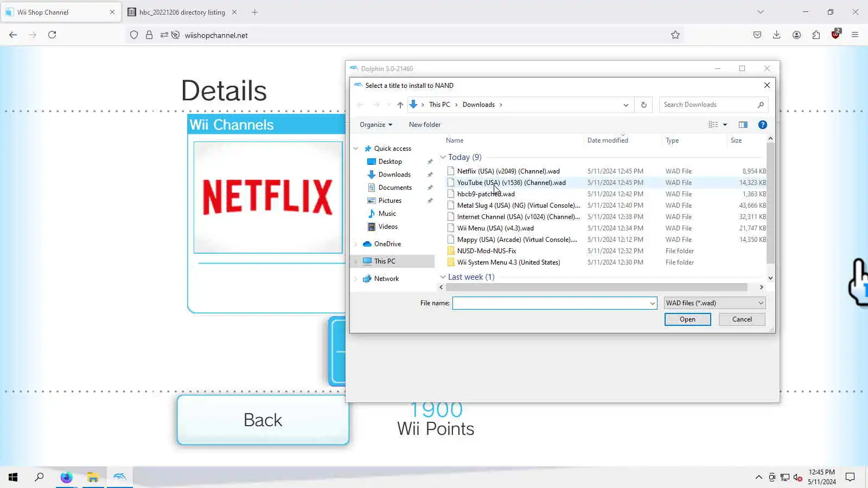Switch to hbc_20221206 directory listing tab
The image size is (868, 488).
182,12
